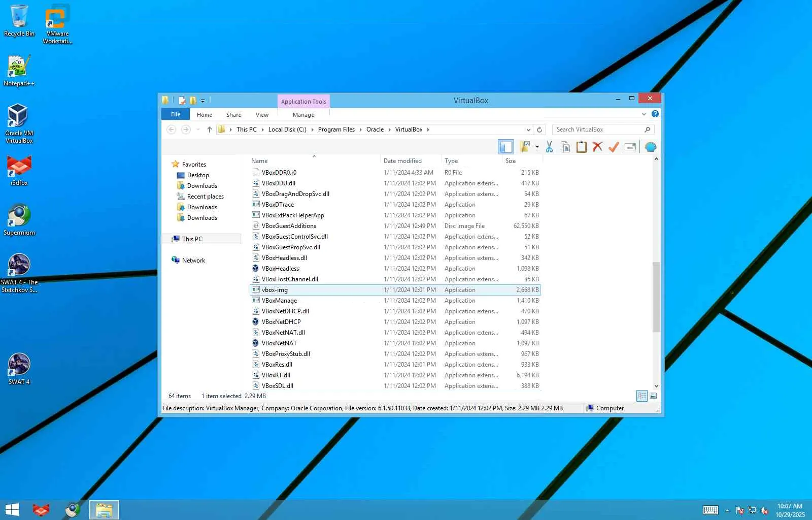Click the muted volume tray icon

[x=764, y=510]
